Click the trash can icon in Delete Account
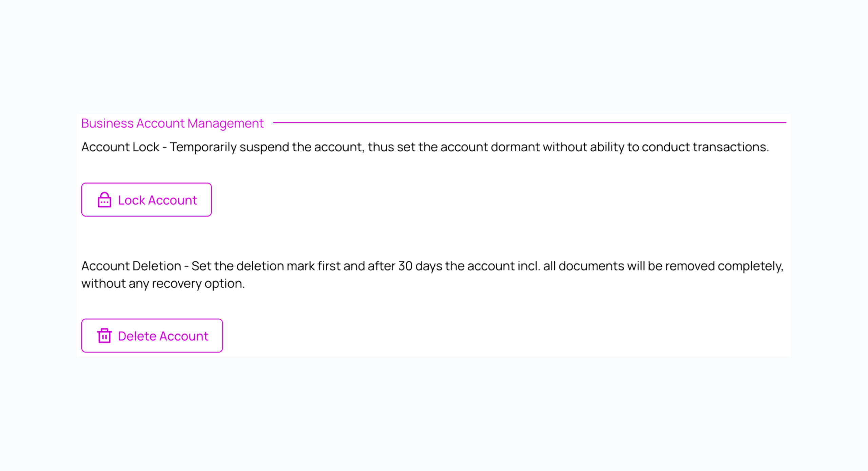The width and height of the screenshot is (868, 471). click(104, 336)
